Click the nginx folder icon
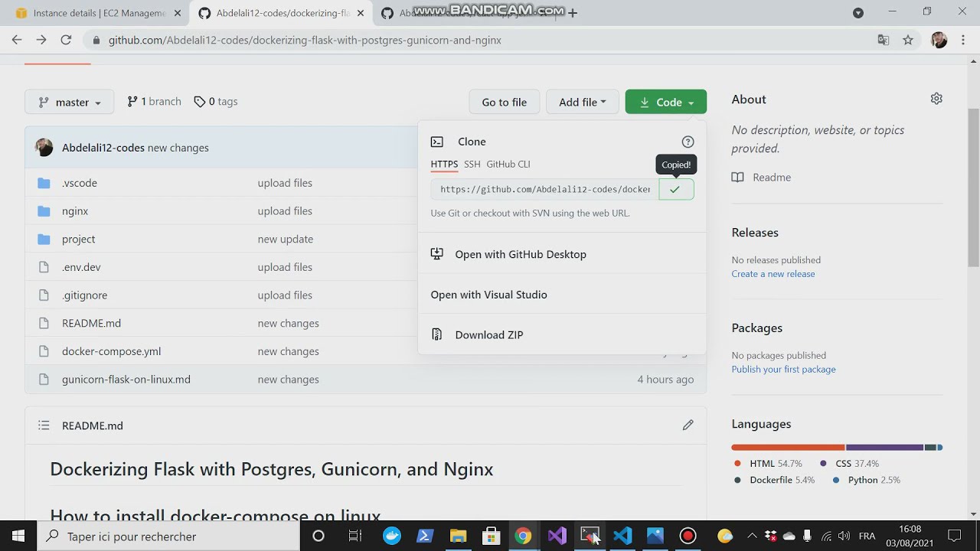 tap(44, 211)
